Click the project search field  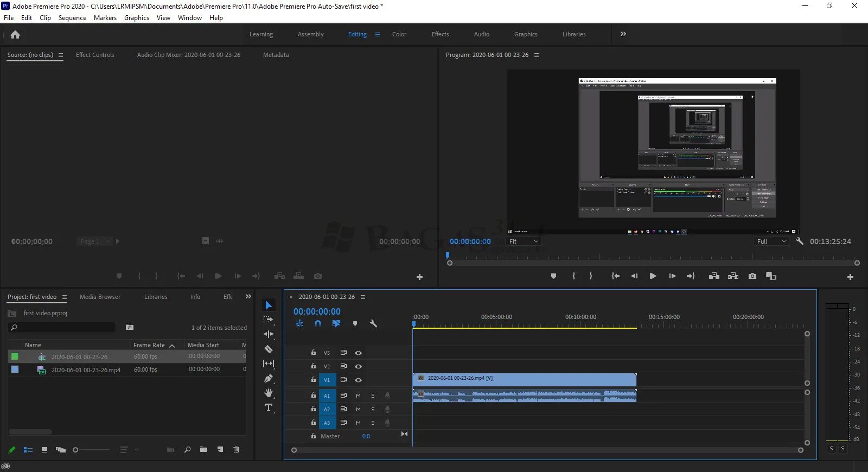[x=66, y=327]
